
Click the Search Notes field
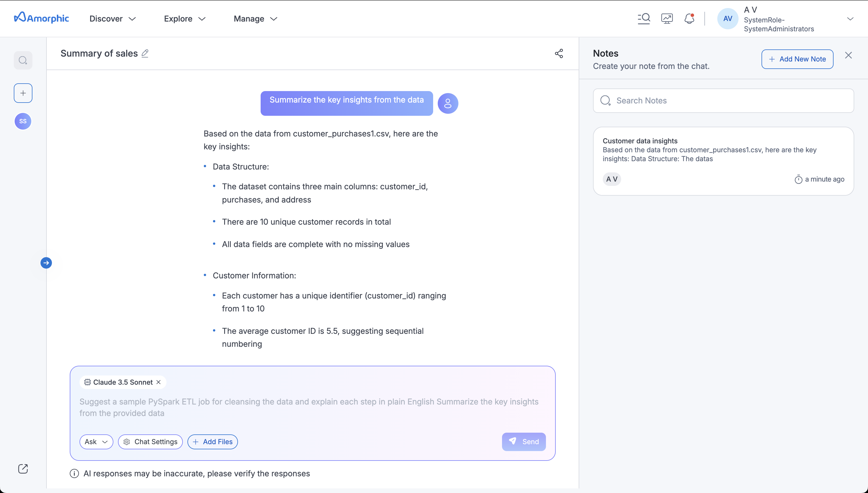click(x=724, y=101)
